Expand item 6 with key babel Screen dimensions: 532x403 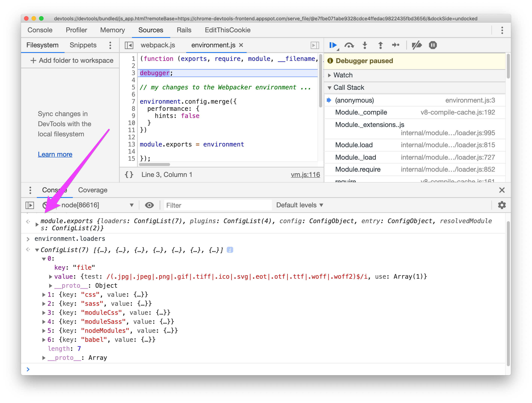44,340
